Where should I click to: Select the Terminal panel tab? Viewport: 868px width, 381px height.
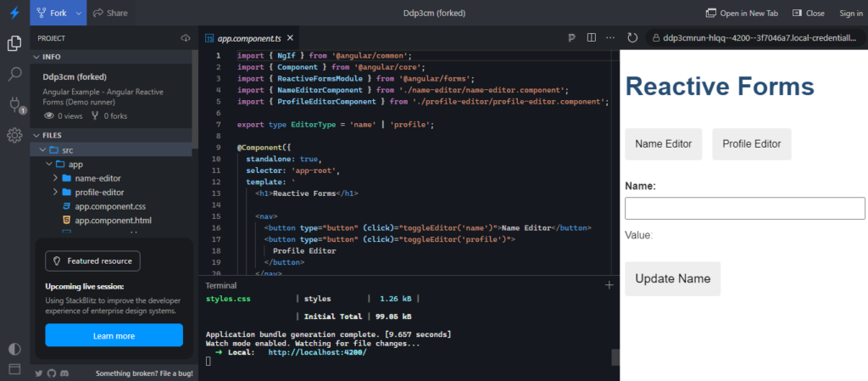[221, 286]
